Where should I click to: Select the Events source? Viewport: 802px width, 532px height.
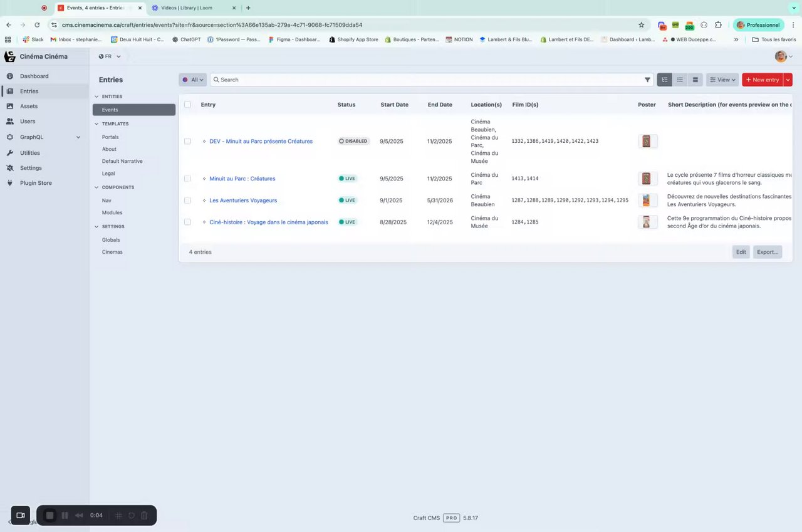[134, 110]
